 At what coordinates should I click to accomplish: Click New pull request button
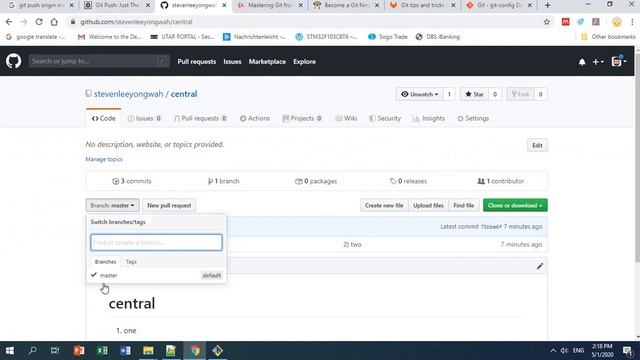(169, 205)
